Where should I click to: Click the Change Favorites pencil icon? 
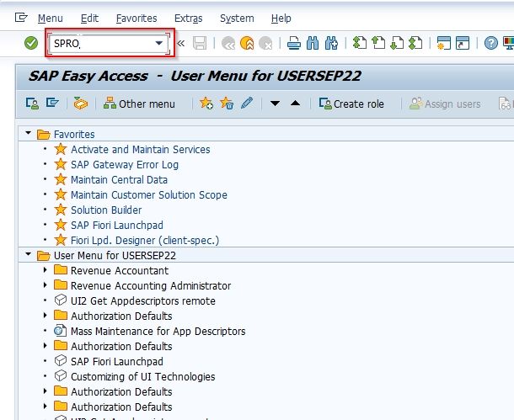247,104
